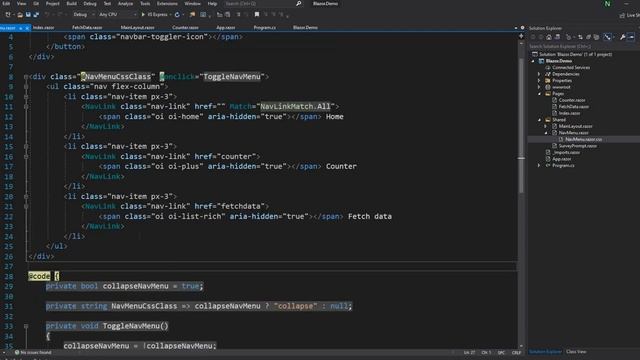Click the Save toolbar icon
This screenshot has height=360, width=640.
pos(28,15)
